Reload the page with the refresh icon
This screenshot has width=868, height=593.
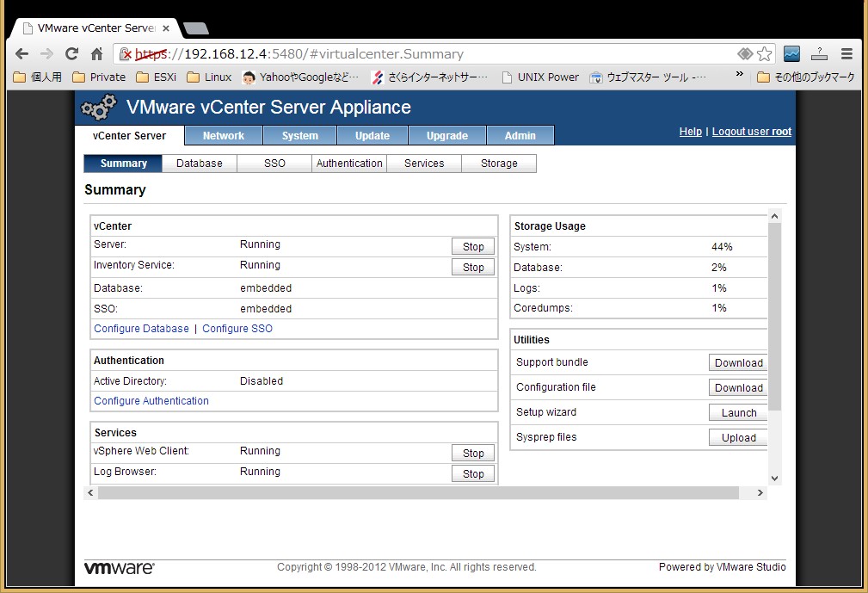(71, 53)
